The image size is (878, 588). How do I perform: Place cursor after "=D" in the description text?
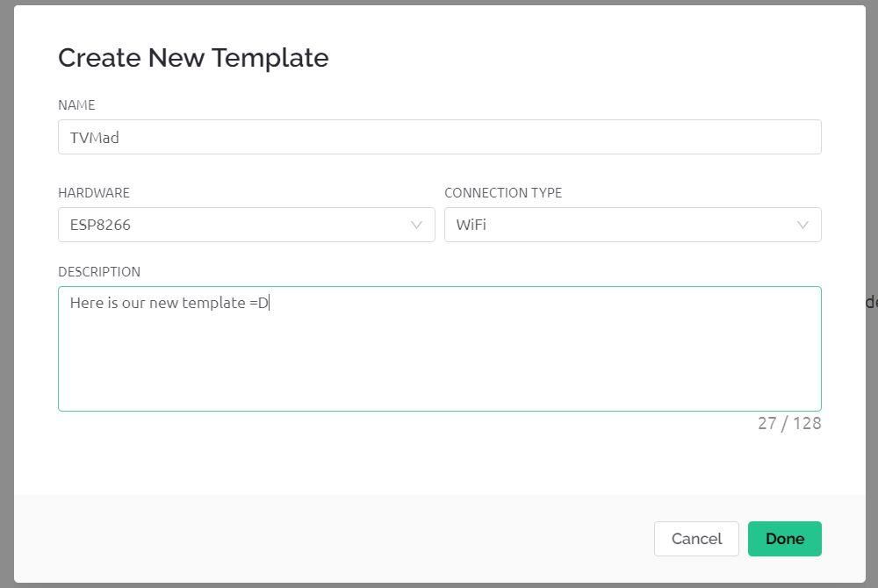[x=270, y=303]
